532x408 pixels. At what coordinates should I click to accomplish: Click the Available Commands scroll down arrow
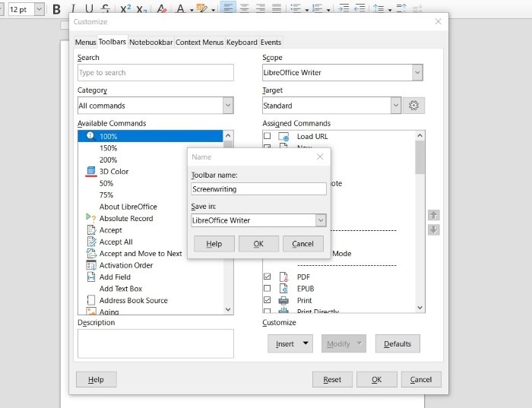point(228,309)
